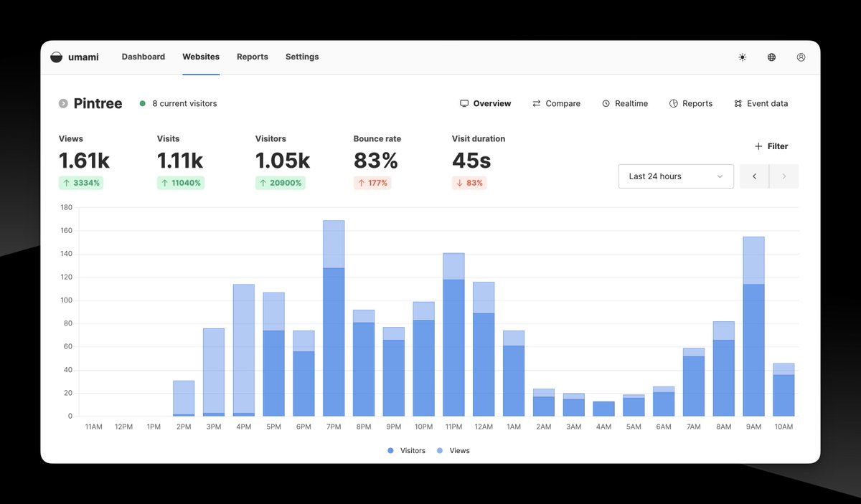The height and width of the screenshot is (504, 861).
Task: Click the 177% bounce rate change badge
Action: (x=372, y=184)
